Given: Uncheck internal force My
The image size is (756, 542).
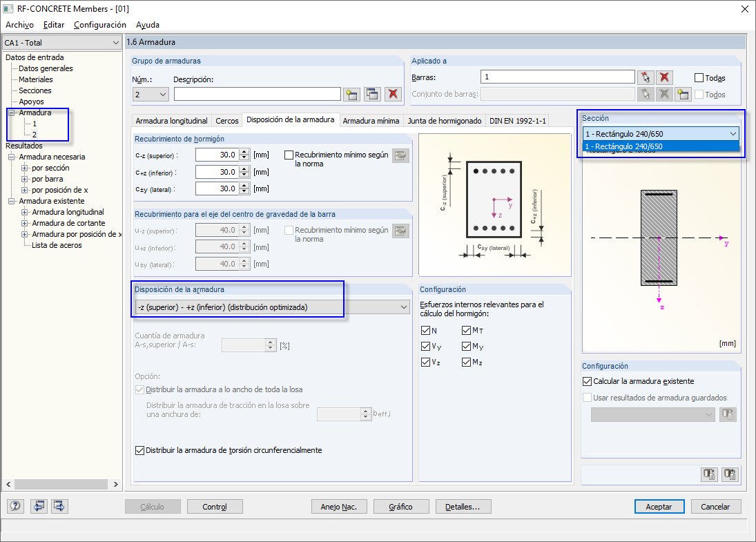Looking at the screenshot, I should pyautogui.click(x=466, y=346).
